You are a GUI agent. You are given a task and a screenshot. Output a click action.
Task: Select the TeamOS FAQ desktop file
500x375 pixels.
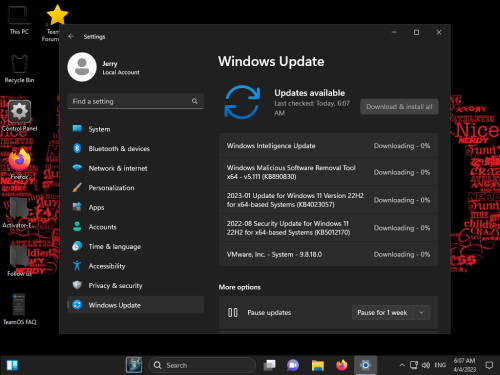pyautogui.click(x=19, y=309)
